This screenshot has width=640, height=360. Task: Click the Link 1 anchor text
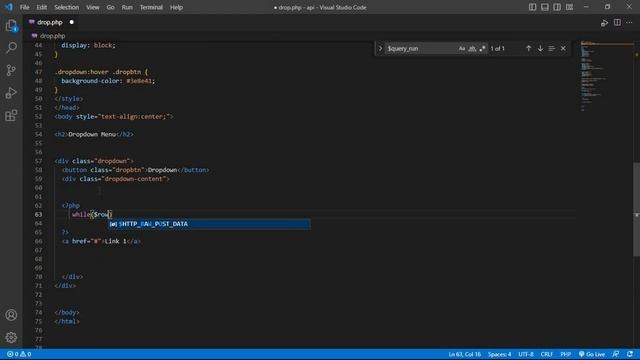pos(116,241)
